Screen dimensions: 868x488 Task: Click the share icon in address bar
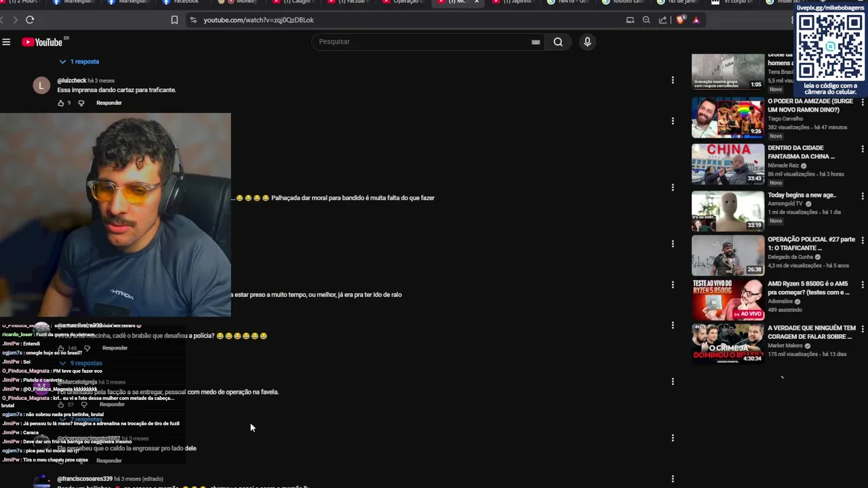663,20
